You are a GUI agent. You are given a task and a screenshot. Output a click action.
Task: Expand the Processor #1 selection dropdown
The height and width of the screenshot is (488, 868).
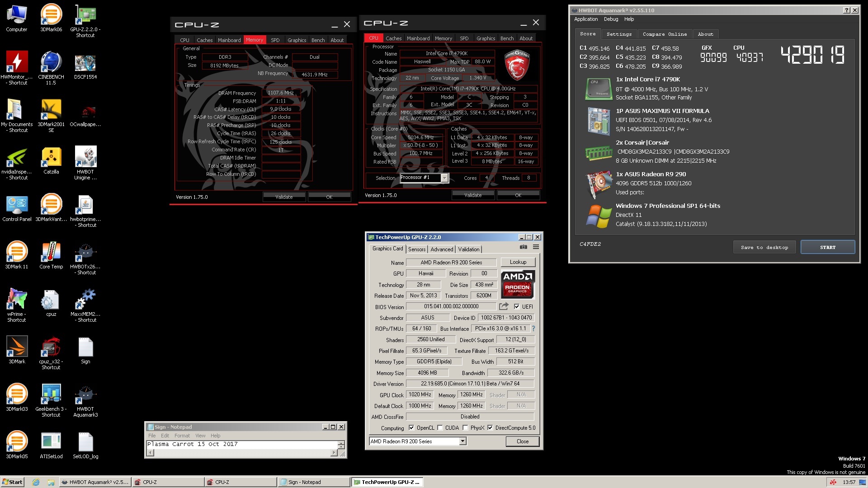[x=444, y=178]
